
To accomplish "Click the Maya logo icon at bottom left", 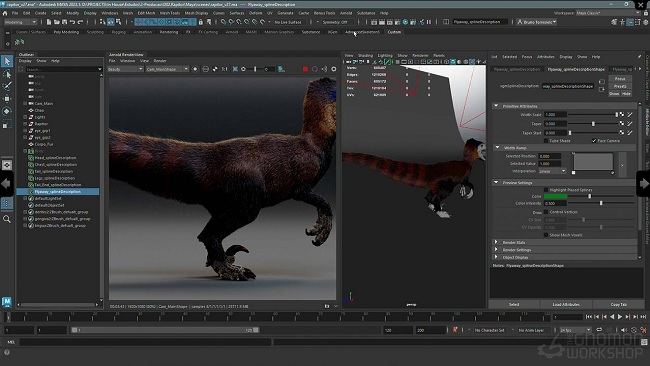I will click(7, 302).
